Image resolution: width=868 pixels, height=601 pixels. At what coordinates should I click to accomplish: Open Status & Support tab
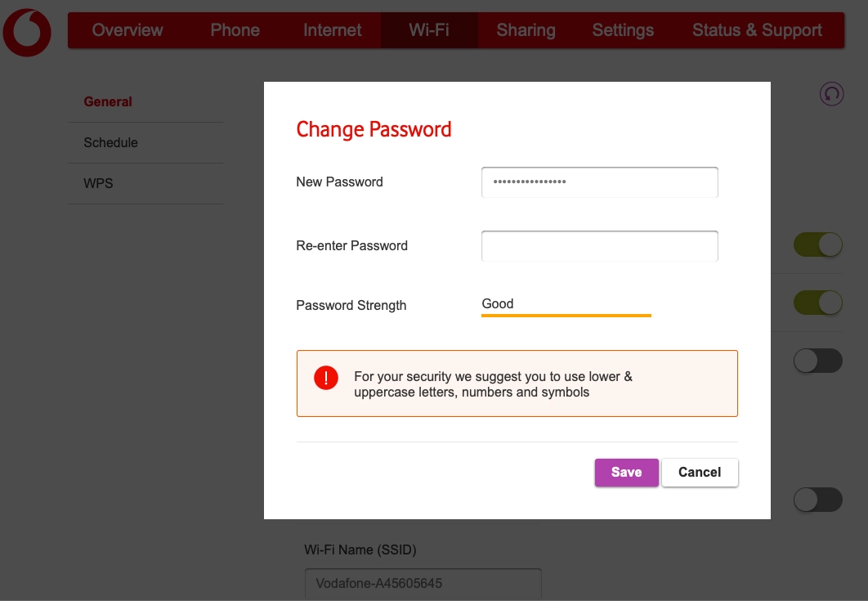(757, 30)
